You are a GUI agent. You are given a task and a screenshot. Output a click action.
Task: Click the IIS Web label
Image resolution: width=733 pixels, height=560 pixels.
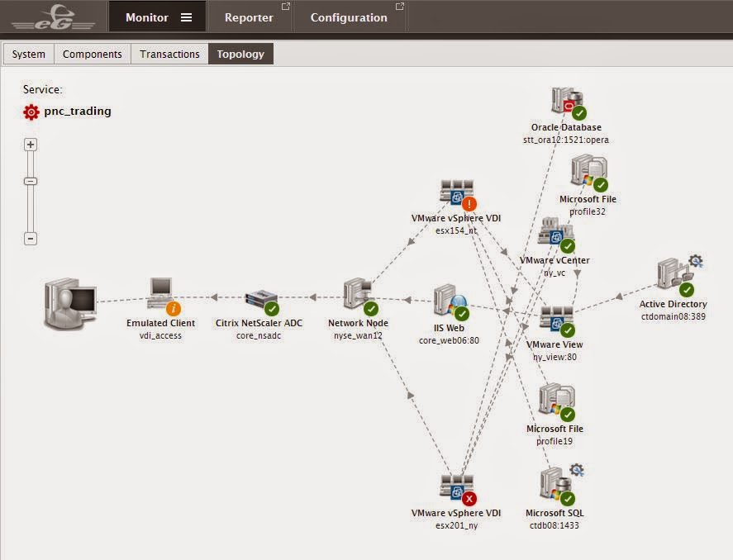tap(449, 328)
